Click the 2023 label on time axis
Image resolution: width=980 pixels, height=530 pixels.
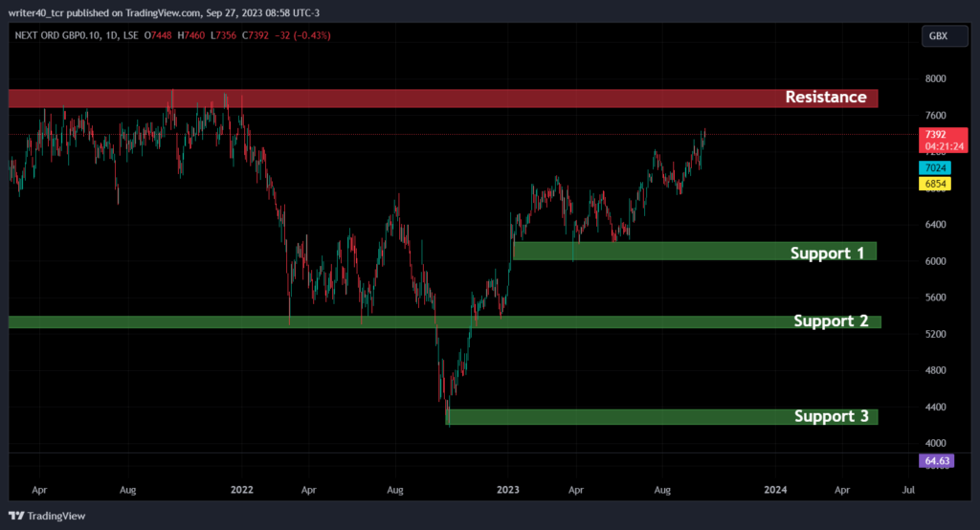[x=507, y=490]
